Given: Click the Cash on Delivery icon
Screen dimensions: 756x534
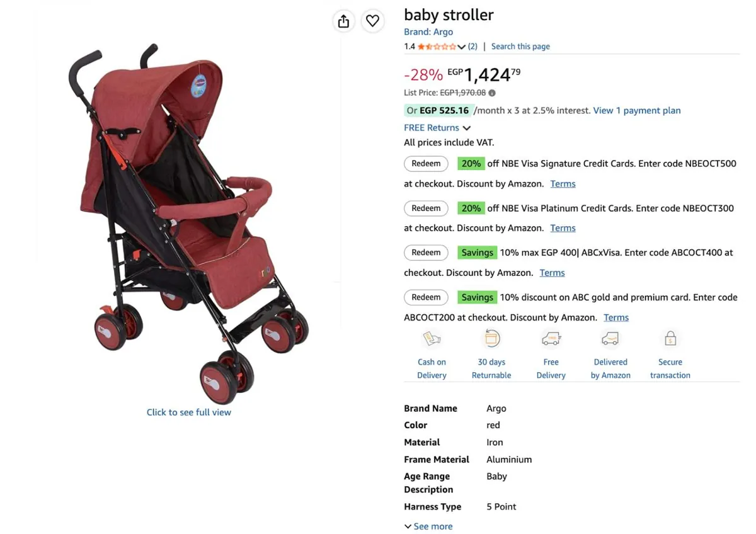Looking at the screenshot, I should [432, 339].
